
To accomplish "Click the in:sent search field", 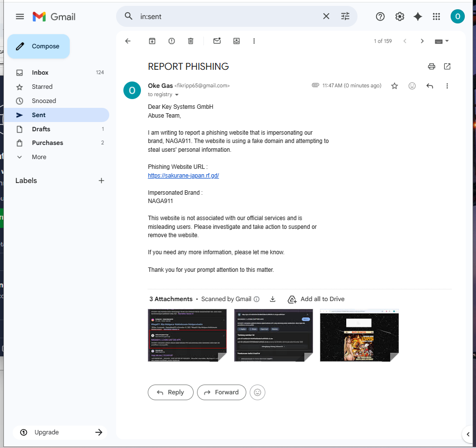I will click(228, 17).
